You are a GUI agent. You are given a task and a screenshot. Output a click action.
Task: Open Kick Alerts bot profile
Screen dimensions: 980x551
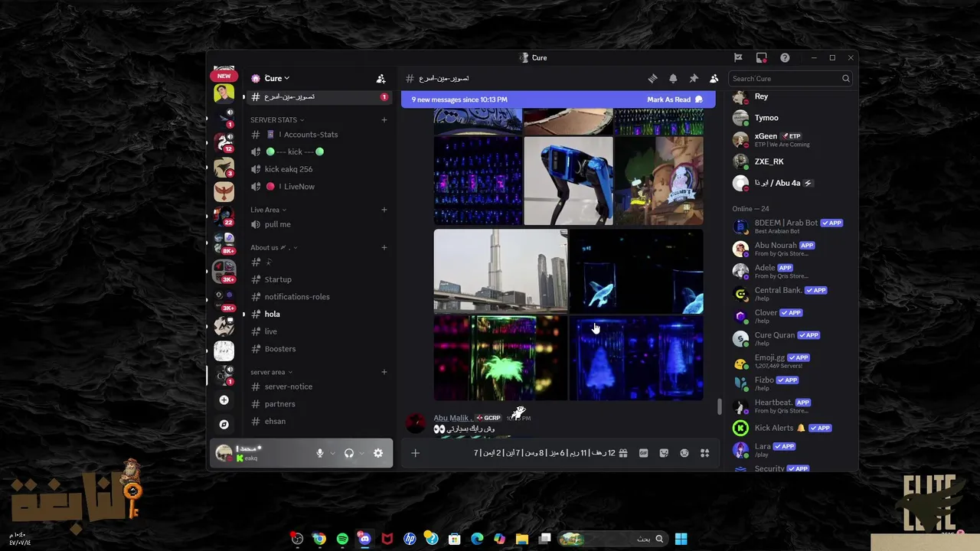[x=792, y=428]
